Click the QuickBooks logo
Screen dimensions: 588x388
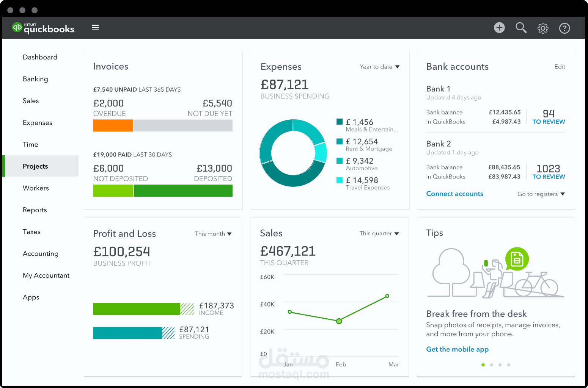[43, 27]
